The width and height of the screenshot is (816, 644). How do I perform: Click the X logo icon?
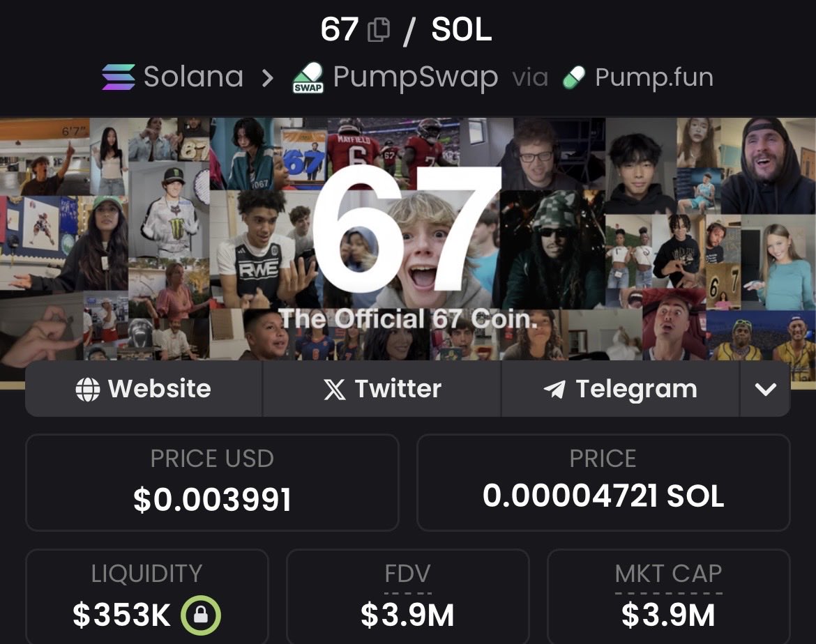pyautogui.click(x=334, y=389)
